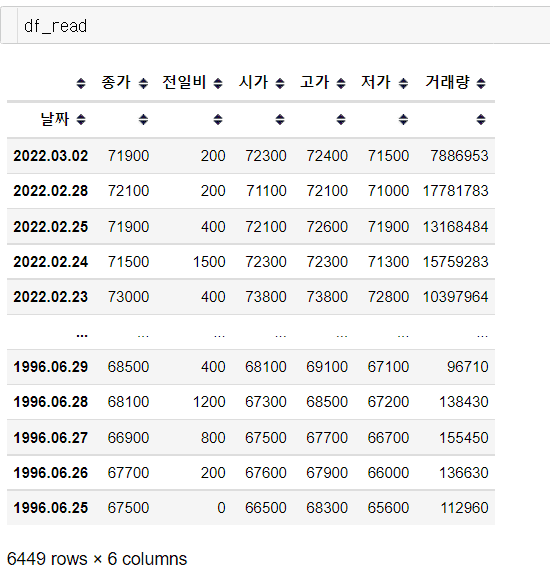Sort by 저가 column arrow icon

[403, 83]
